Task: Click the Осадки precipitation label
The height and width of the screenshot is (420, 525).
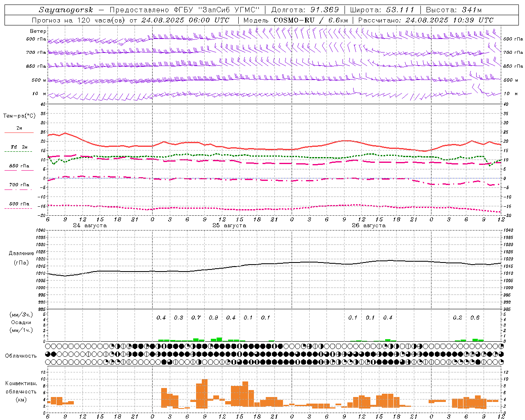Action: pos(21,323)
